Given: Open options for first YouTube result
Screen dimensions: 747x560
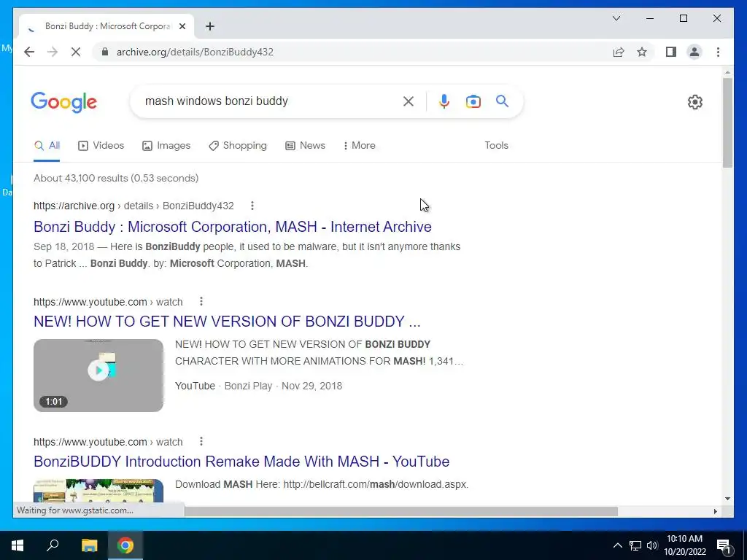Looking at the screenshot, I should pos(201,301).
